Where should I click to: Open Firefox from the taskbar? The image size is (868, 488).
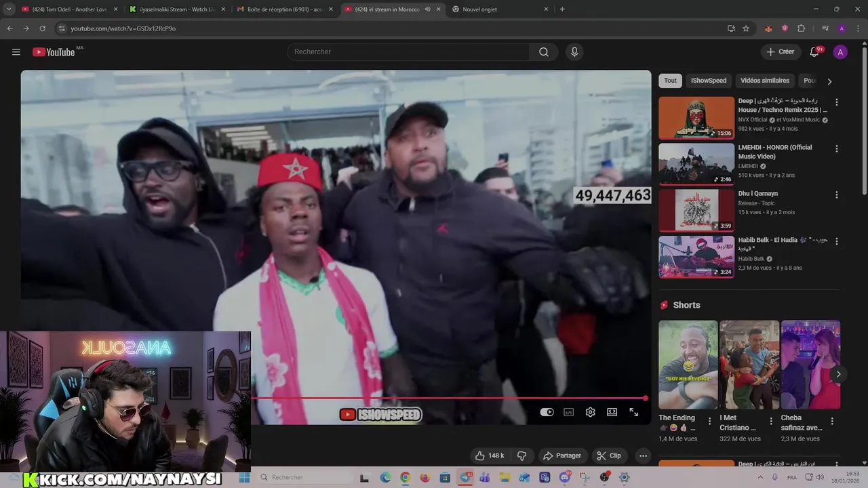(x=425, y=477)
